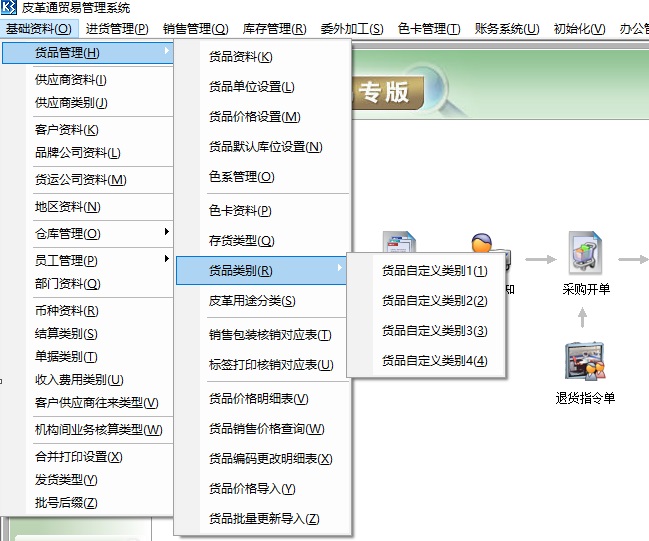Open the 色卡管理(T) menu

point(429,29)
